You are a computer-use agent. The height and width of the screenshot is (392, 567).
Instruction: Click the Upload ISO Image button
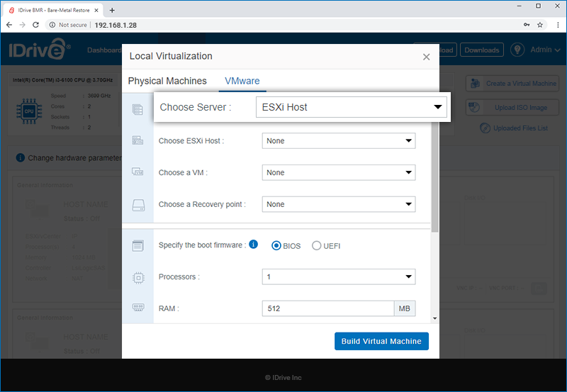click(x=512, y=108)
